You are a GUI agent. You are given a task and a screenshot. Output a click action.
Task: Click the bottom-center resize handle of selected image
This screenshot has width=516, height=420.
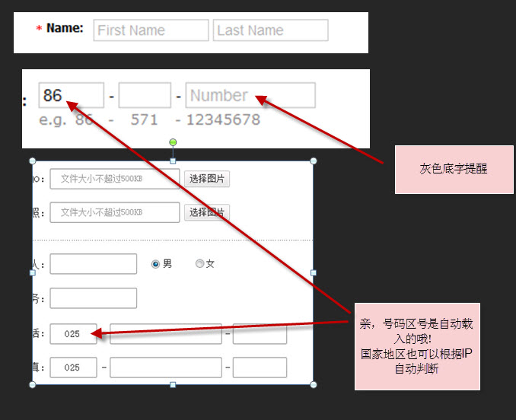pos(173,384)
